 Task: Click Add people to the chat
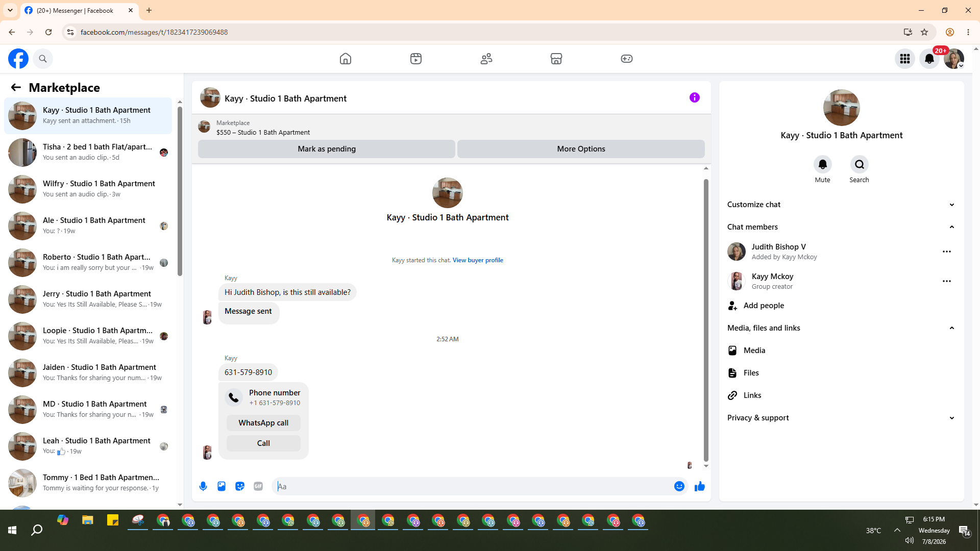[x=841, y=306]
